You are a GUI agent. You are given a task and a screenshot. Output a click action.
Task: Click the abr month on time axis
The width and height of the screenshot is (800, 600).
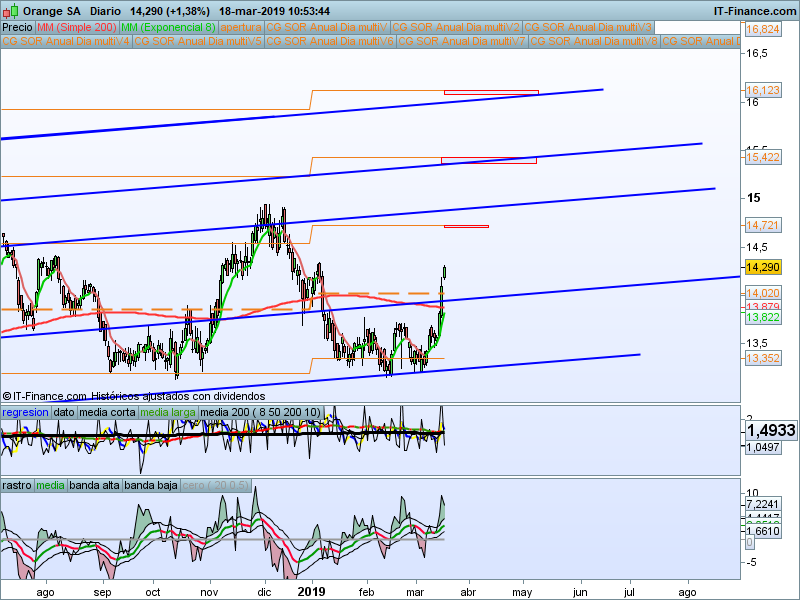pyautogui.click(x=468, y=592)
